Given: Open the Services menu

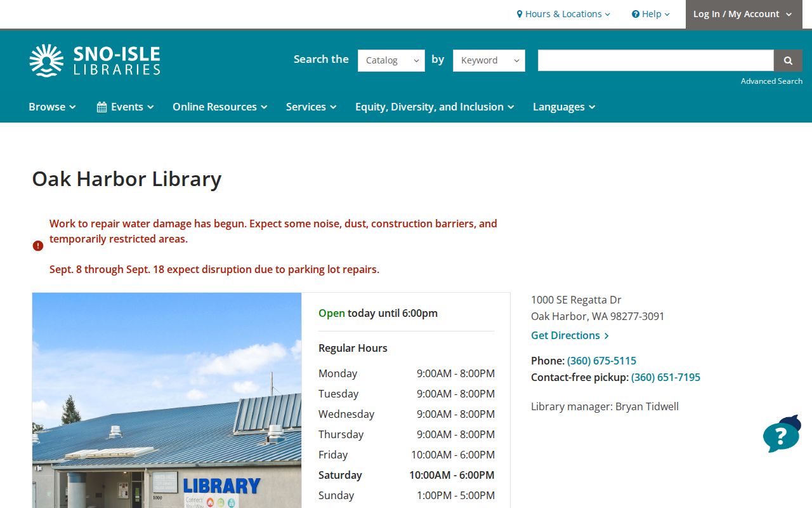Looking at the screenshot, I should tap(311, 107).
